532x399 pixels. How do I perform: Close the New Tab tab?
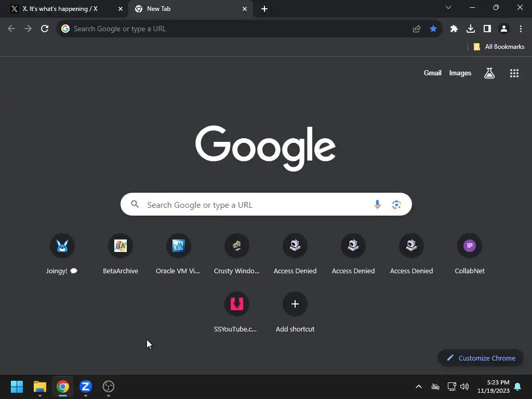click(245, 9)
